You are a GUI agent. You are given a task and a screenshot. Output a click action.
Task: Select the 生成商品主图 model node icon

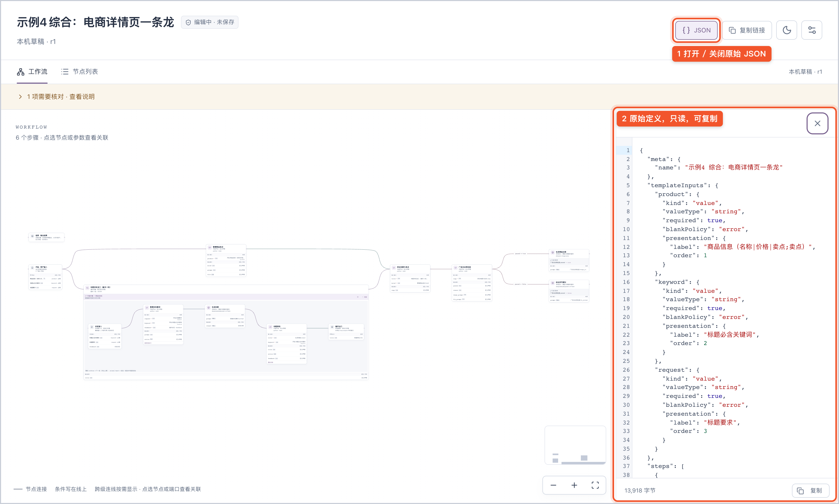tap(553, 253)
